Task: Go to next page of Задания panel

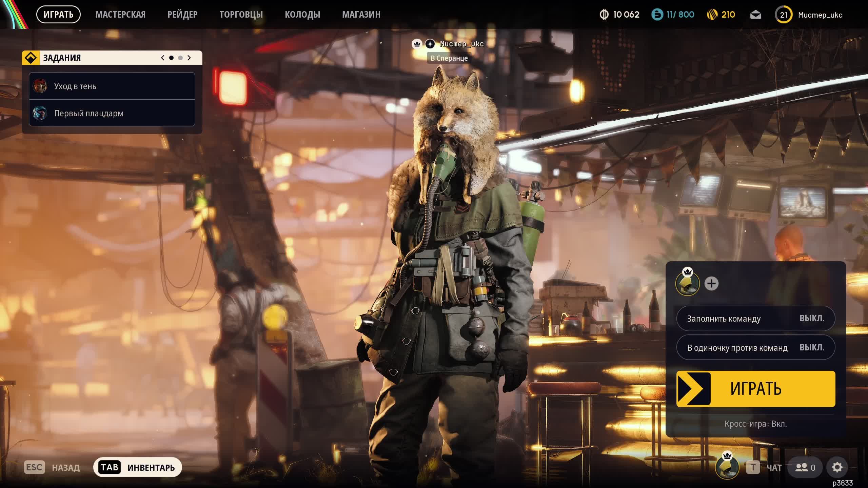Action: [189, 58]
